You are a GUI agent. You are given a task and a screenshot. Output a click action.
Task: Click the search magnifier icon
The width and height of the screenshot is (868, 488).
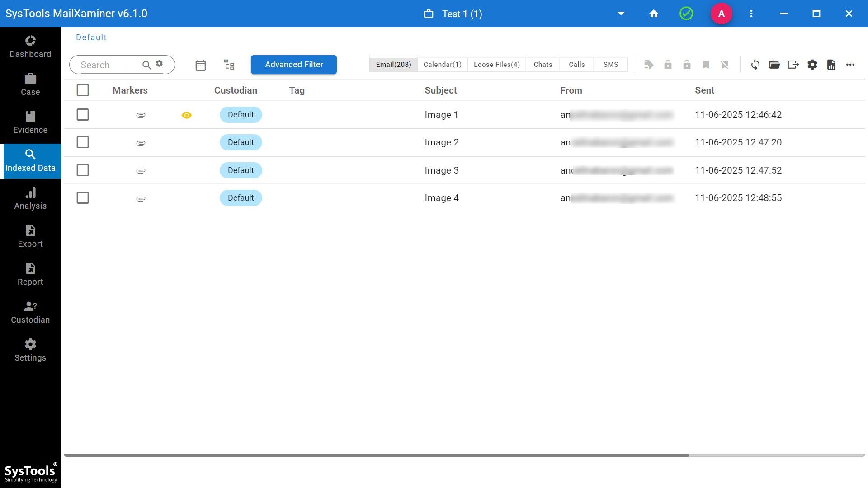pyautogui.click(x=146, y=65)
